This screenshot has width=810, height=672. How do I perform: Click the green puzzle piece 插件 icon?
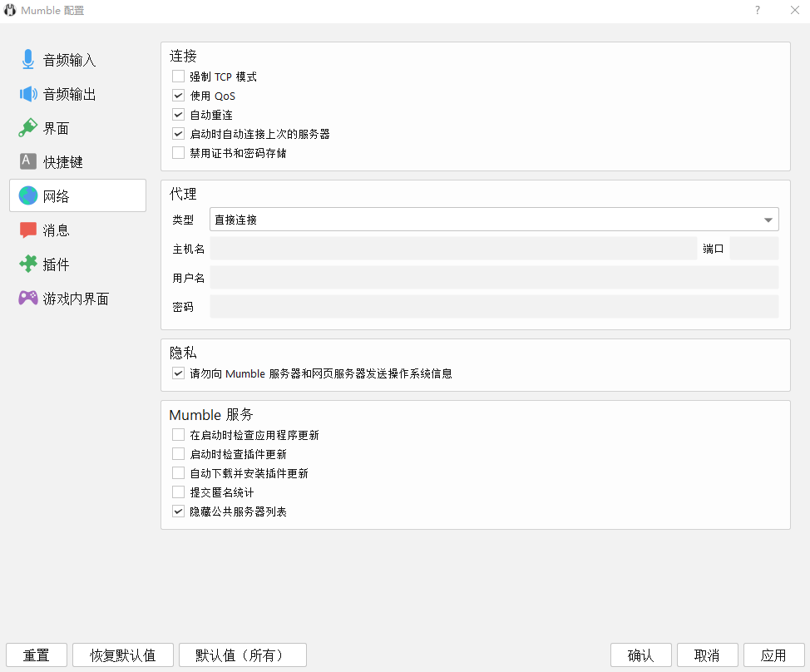(28, 264)
